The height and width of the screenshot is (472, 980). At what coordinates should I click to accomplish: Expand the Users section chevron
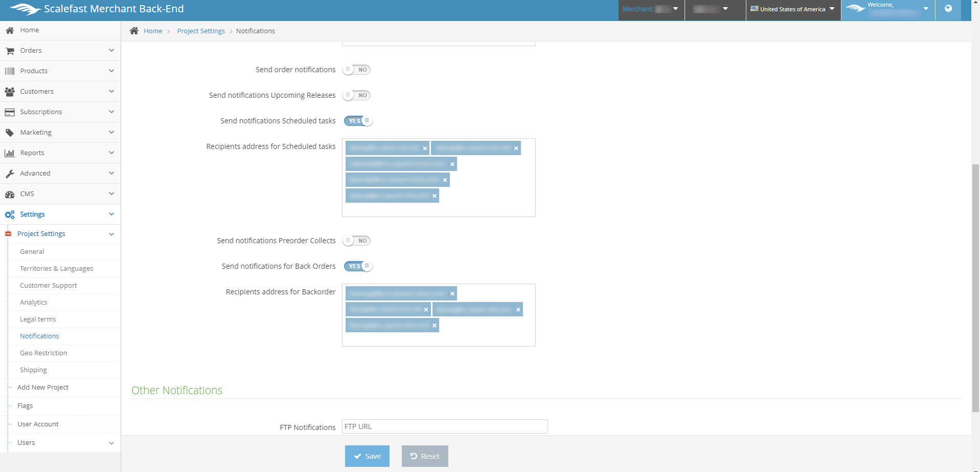[x=111, y=443]
